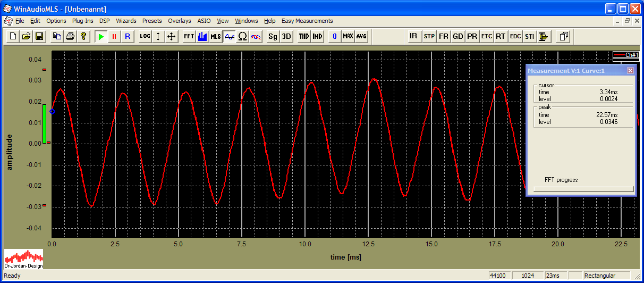Image resolution: width=644 pixels, height=283 pixels.
Task: Click the THD distortion button
Action: tap(304, 37)
